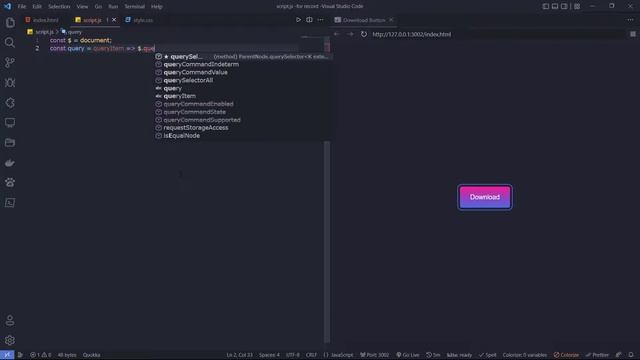The width and height of the screenshot is (640, 360).
Task: Change CRLF end of line sequence
Action: (311, 355)
